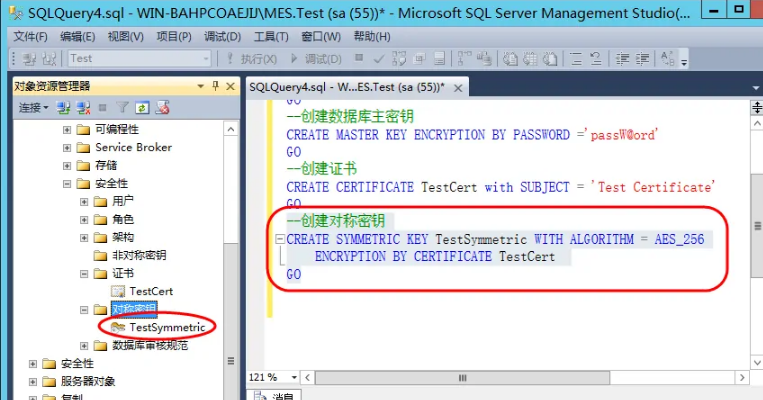The width and height of the screenshot is (763, 400).
Task: Open the Test database dropdown
Action: [x=206, y=59]
